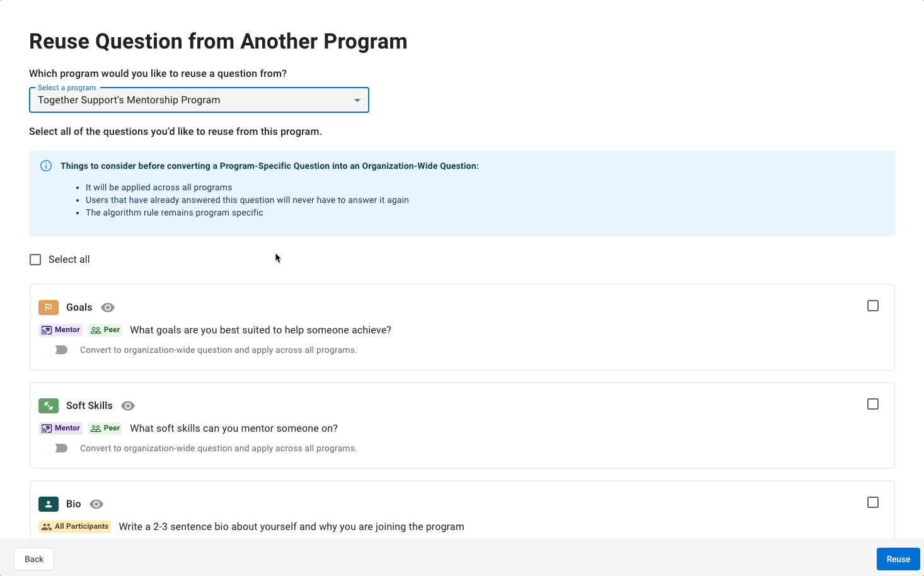924x576 pixels.
Task: Click the dark teal Bio person icon
Action: point(49,504)
